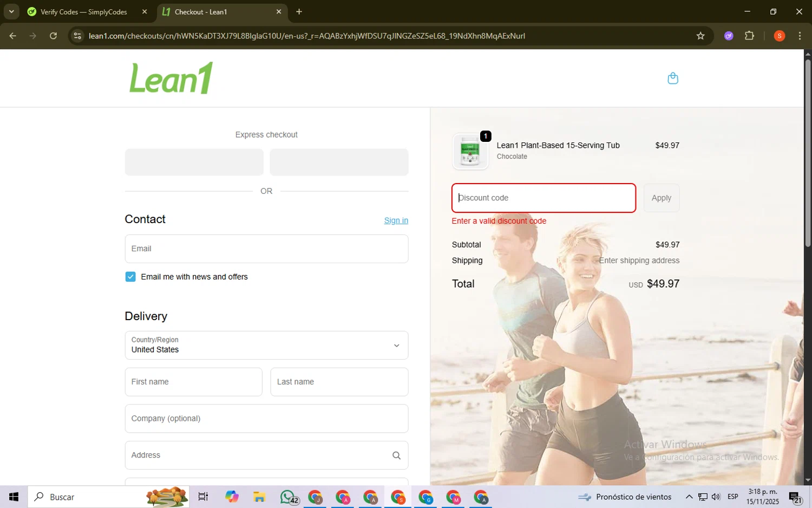Click the Lean1 Plant-Based 15-Serving Tub text
Screen dimensions: 812x508
[x=558, y=145]
